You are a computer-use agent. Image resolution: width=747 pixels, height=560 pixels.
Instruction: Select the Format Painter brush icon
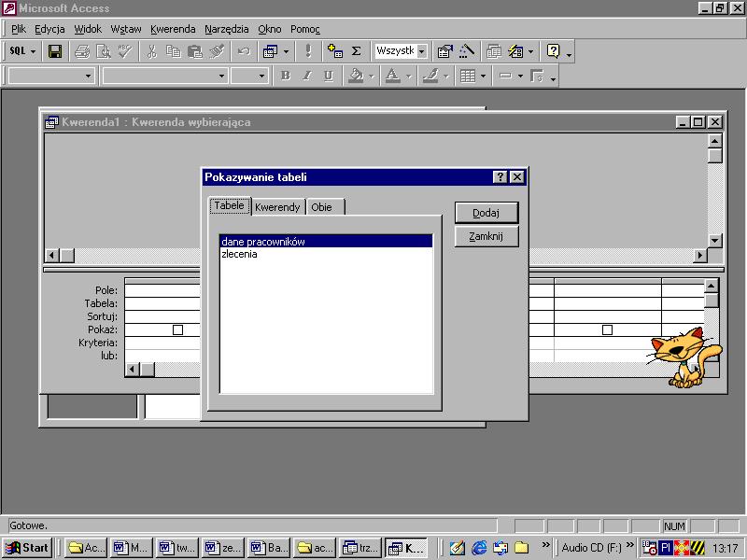pyautogui.click(x=217, y=51)
